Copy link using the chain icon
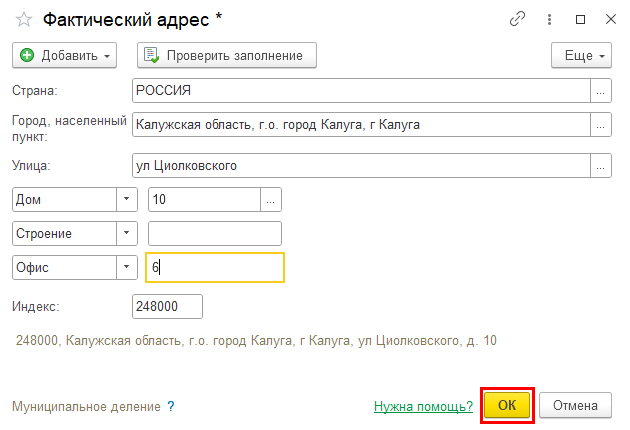 (x=517, y=19)
